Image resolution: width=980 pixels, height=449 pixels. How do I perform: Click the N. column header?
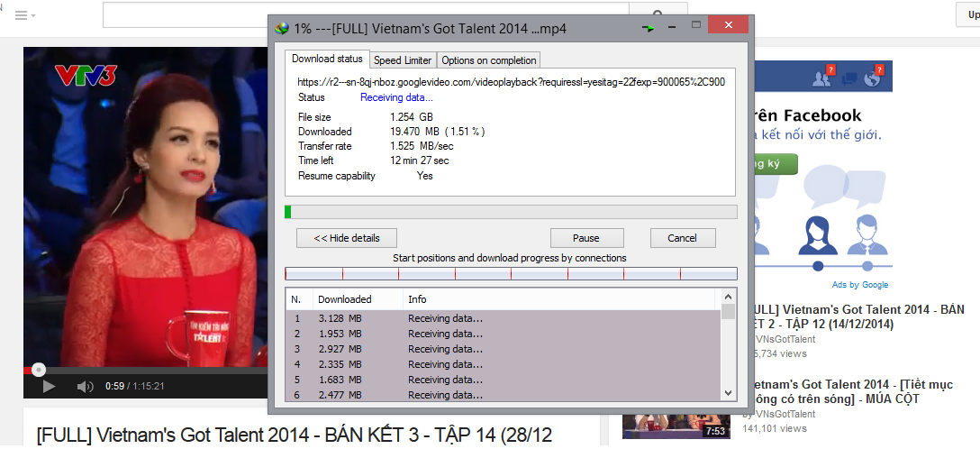tap(299, 299)
